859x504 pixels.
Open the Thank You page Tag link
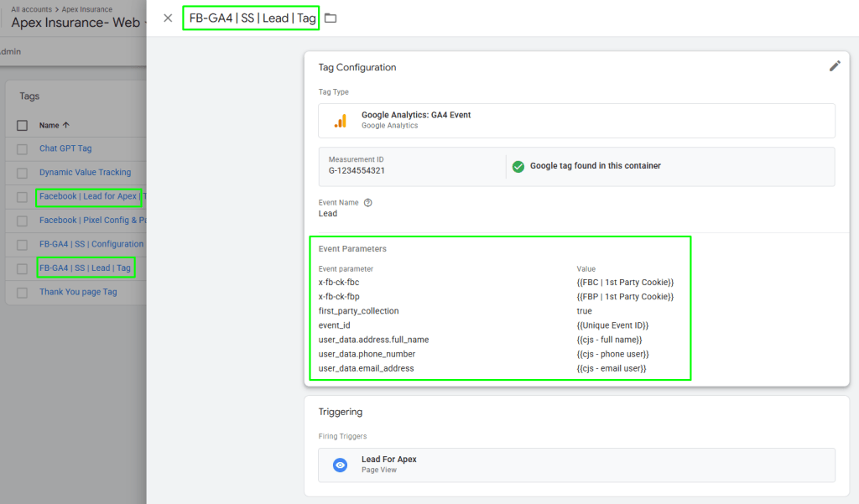78,292
